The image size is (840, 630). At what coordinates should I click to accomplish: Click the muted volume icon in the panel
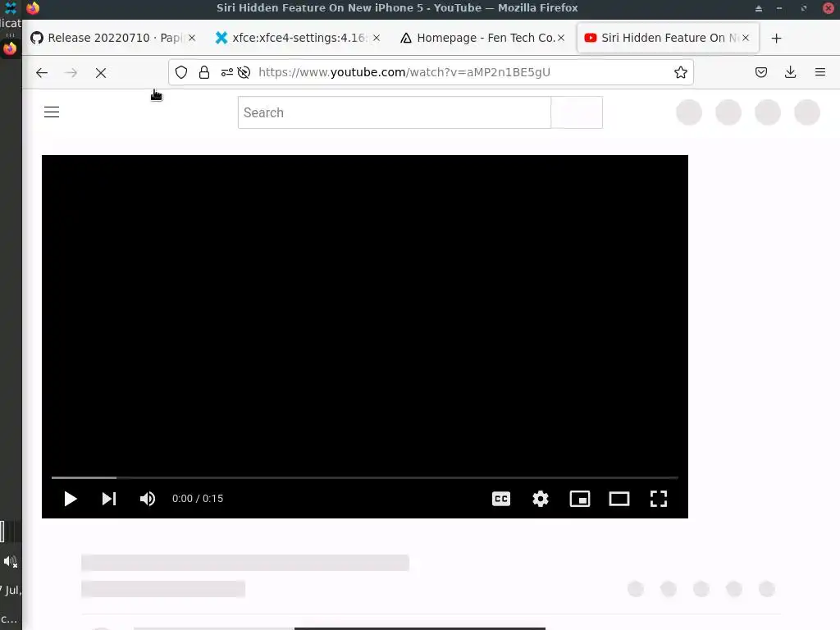point(10,561)
